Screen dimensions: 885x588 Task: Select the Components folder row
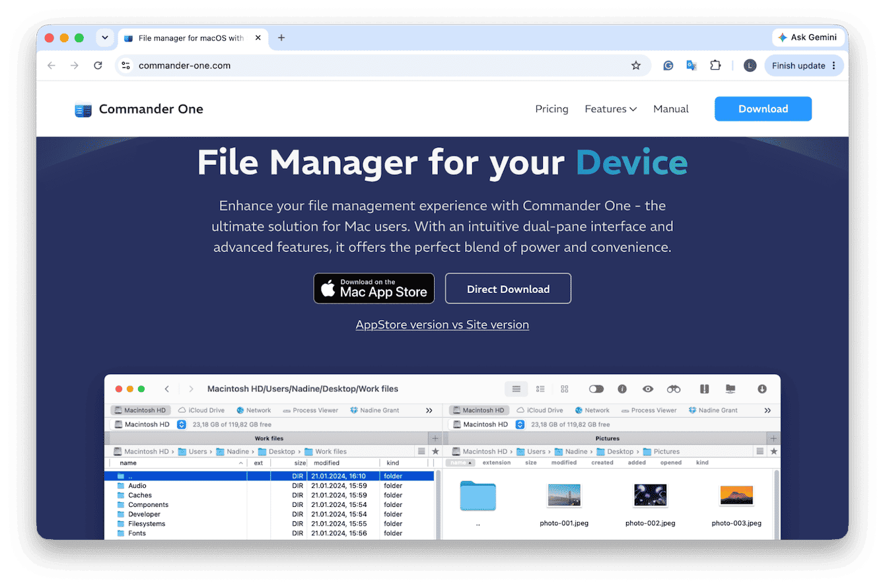[x=269, y=505]
